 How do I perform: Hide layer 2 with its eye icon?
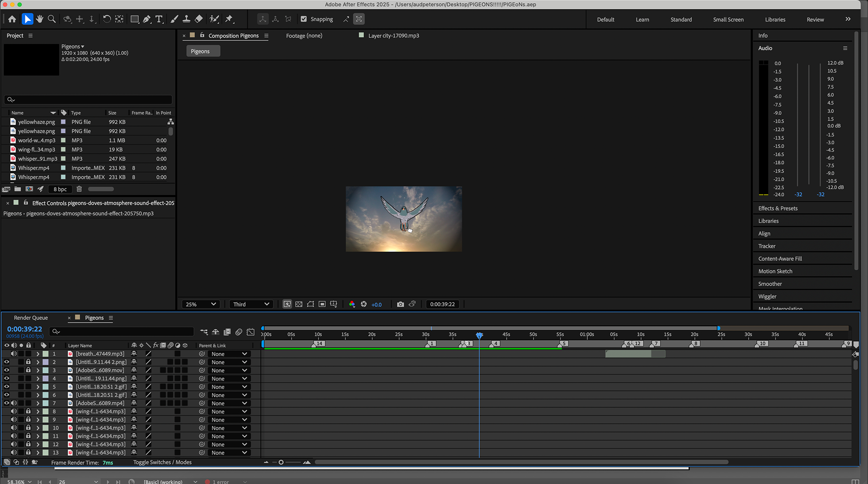(6, 362)
